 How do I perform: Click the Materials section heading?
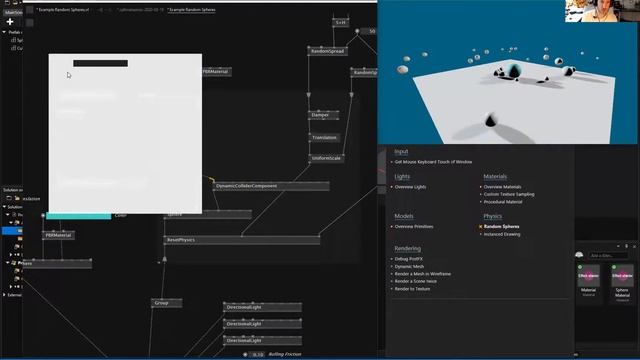[x=495, y=177]
